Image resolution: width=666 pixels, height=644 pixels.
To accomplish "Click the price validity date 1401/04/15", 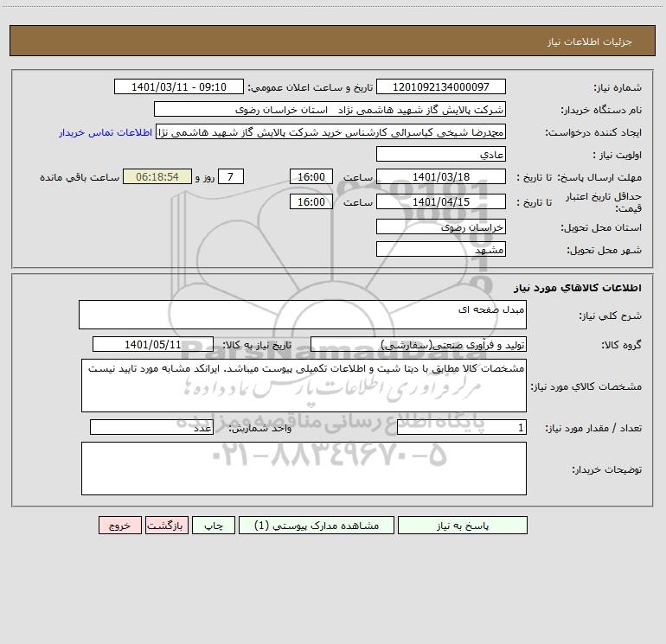I will coord(441,201).
